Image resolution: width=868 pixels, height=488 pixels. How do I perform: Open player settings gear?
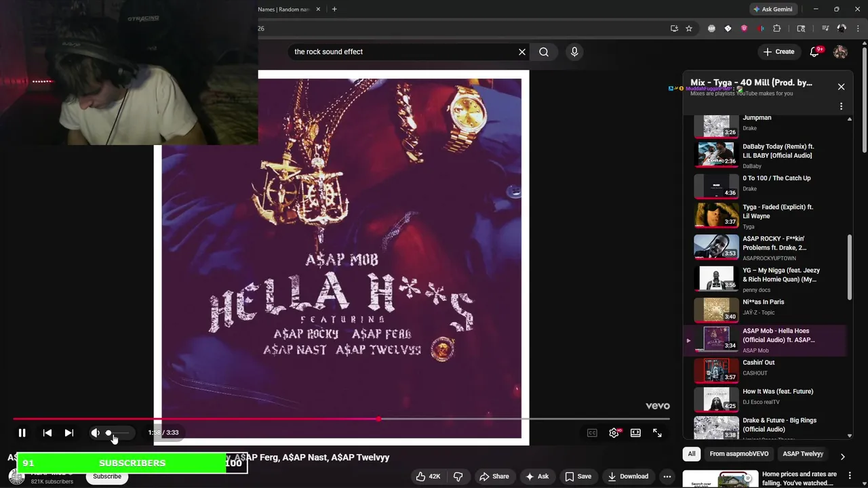click(x=614, y=433)
